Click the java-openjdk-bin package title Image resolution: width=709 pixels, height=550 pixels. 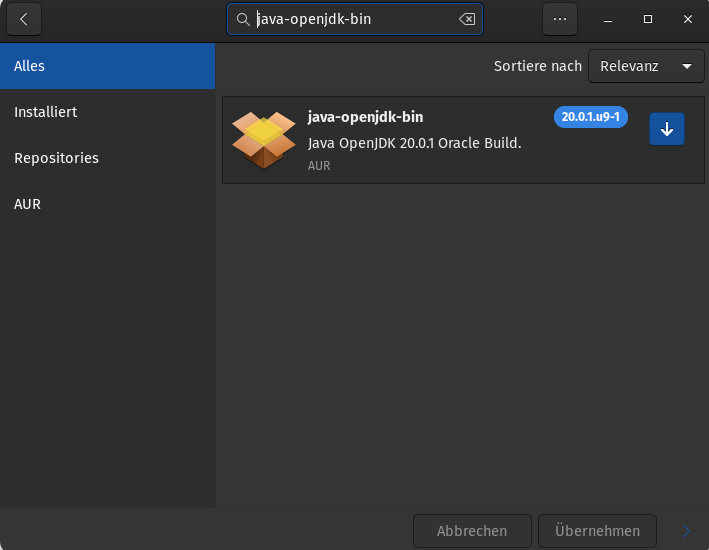coord(365,117)
